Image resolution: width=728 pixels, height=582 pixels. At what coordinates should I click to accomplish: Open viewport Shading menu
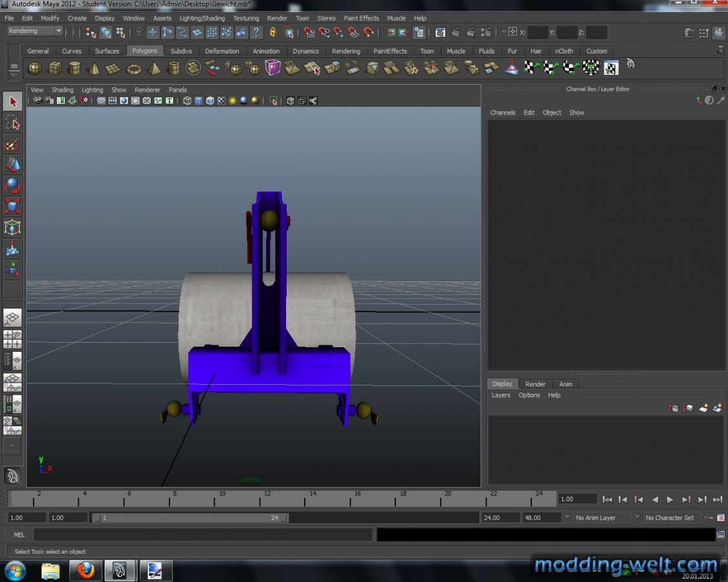pyautogui.click(x=62, y=90)
